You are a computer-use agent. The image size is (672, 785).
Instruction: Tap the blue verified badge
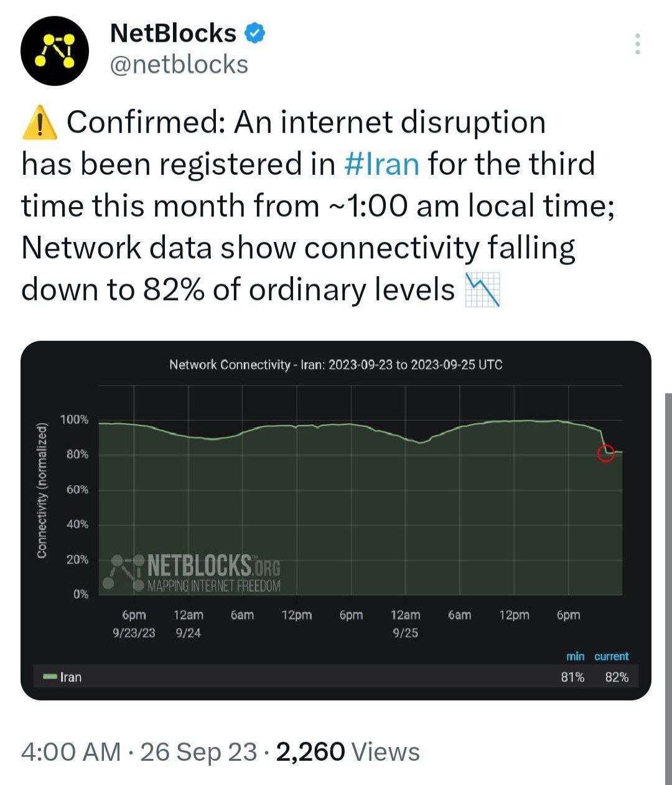pos(254,33)
